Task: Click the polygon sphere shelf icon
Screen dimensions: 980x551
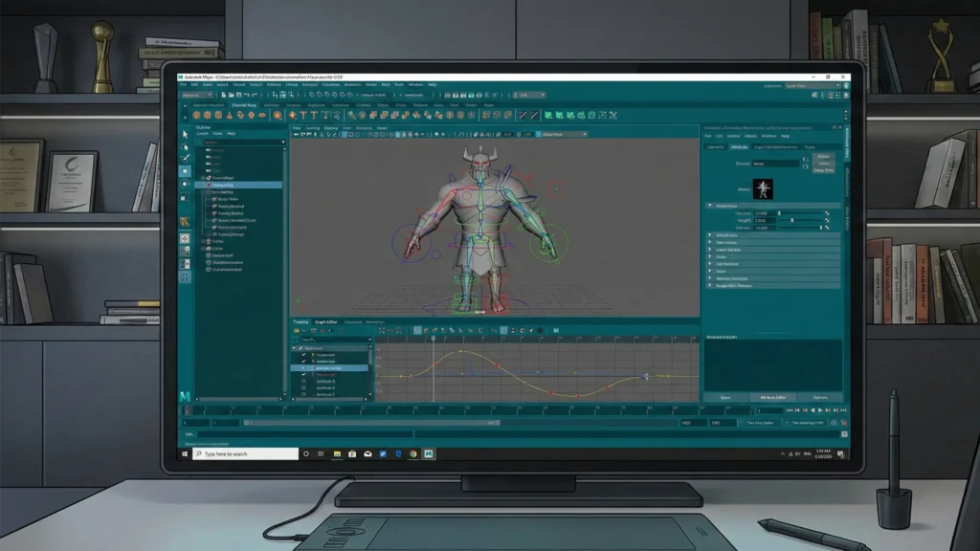Action: (198, 115)
